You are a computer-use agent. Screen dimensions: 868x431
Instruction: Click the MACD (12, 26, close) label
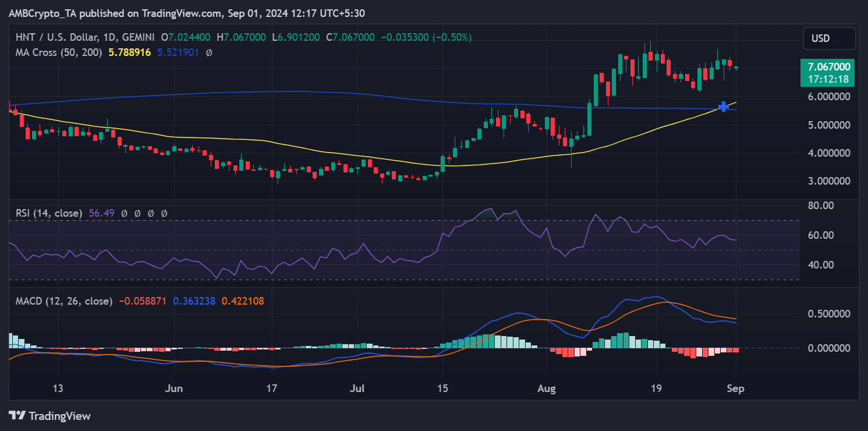coord(64,301)
